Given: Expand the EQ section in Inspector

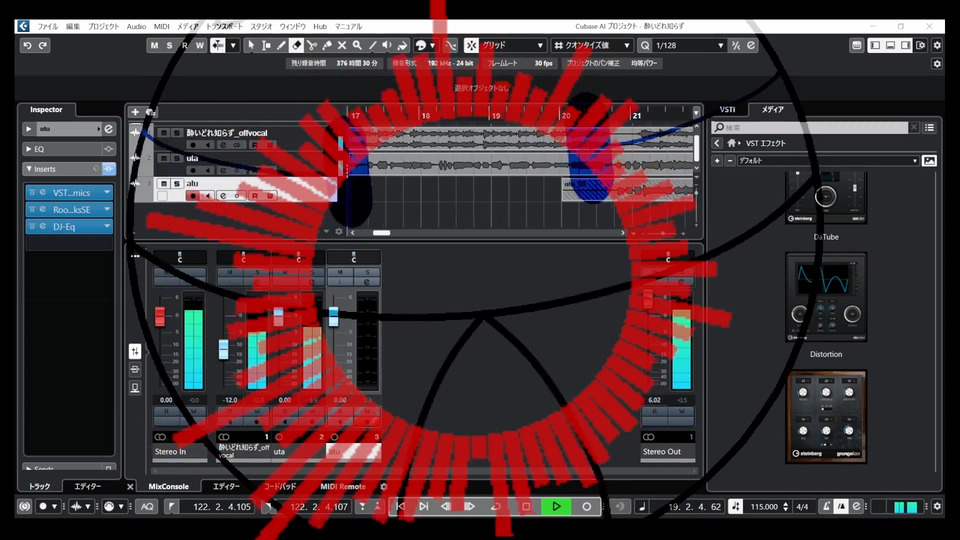Looking at the screenshot, I should click(x=29, y=149).
